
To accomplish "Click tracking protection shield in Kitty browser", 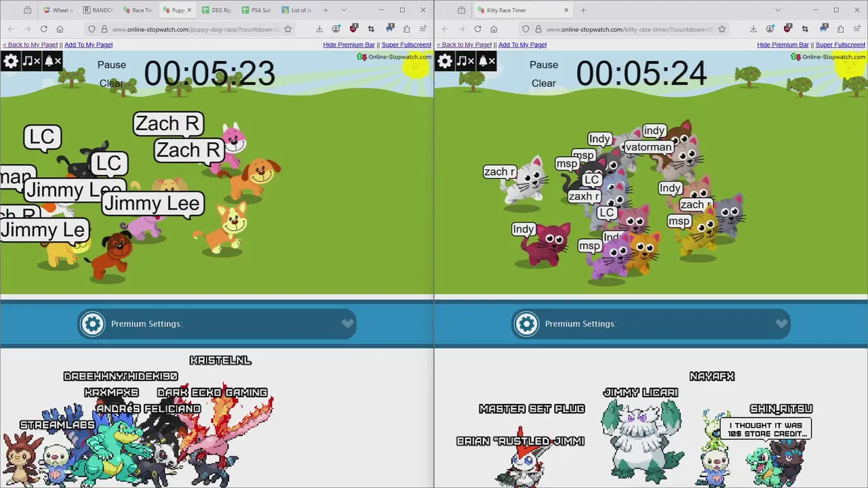I will (526, 29).
